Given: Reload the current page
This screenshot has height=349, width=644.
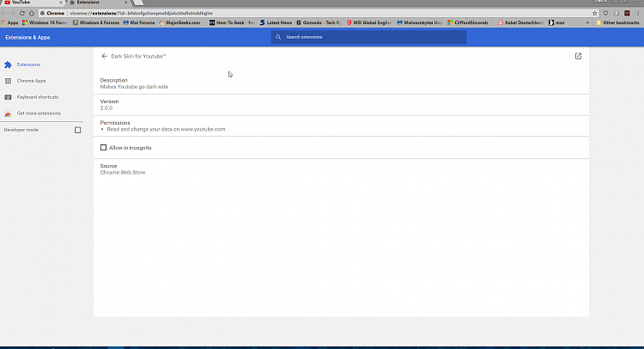Looking at the screenshot, I should (22, 13).
